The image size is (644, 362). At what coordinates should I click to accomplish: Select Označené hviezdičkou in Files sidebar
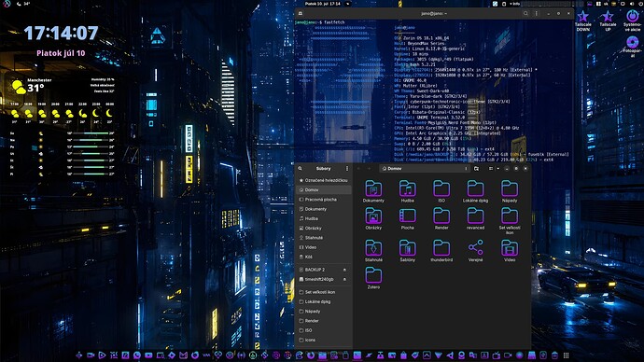coord(324,180)
